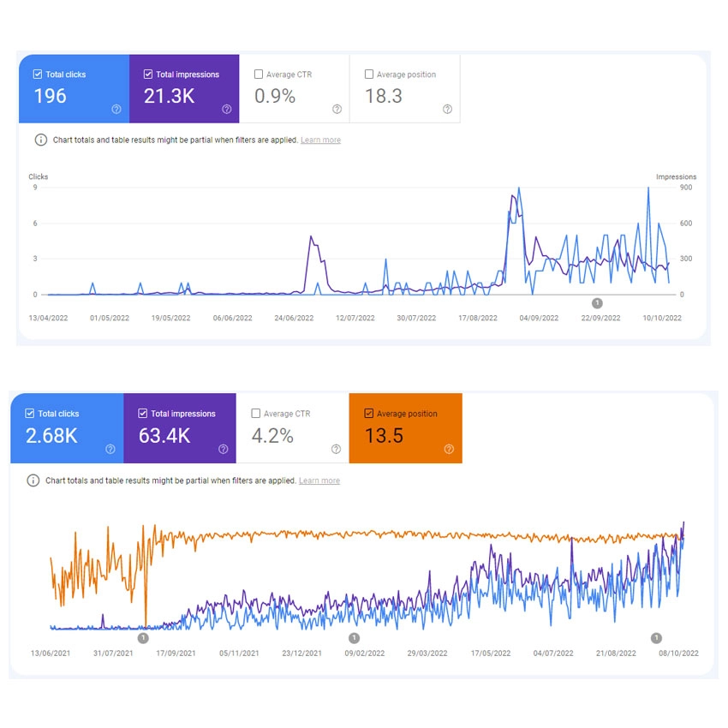Click info icon beside bottom chart totals notice
This screenshot has width=728, height=728.
33,480
